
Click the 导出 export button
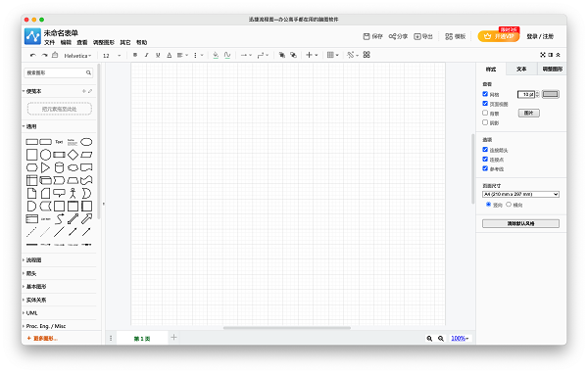click(423, 36)
